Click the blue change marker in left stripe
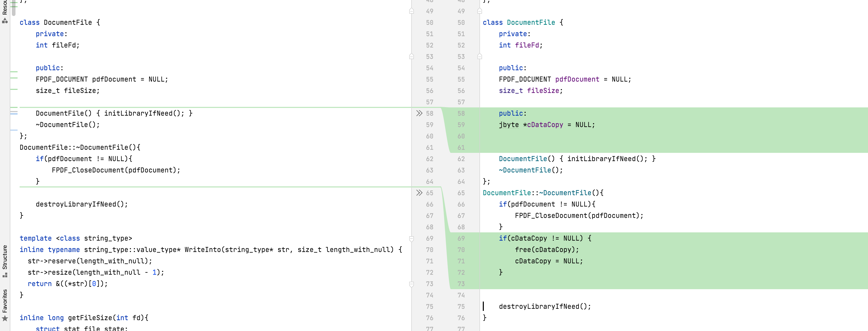The width and height of the screenshot is (868, 331). (14, 114)
